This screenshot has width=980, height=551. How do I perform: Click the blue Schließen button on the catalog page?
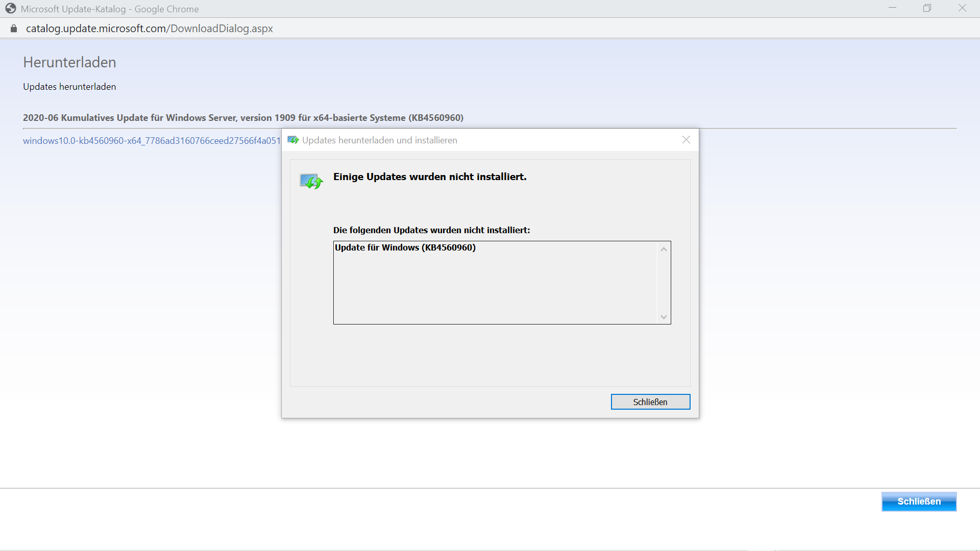(919, 502)
